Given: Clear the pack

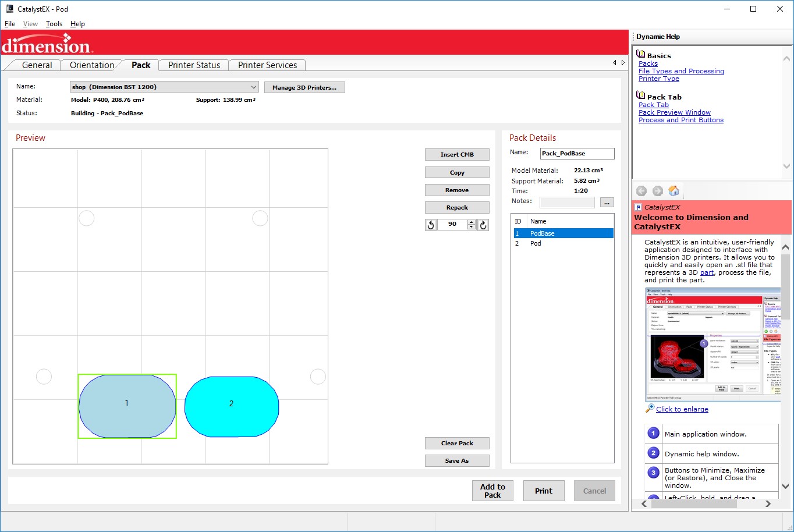Looking at the screenshot, I should [457, 444].
